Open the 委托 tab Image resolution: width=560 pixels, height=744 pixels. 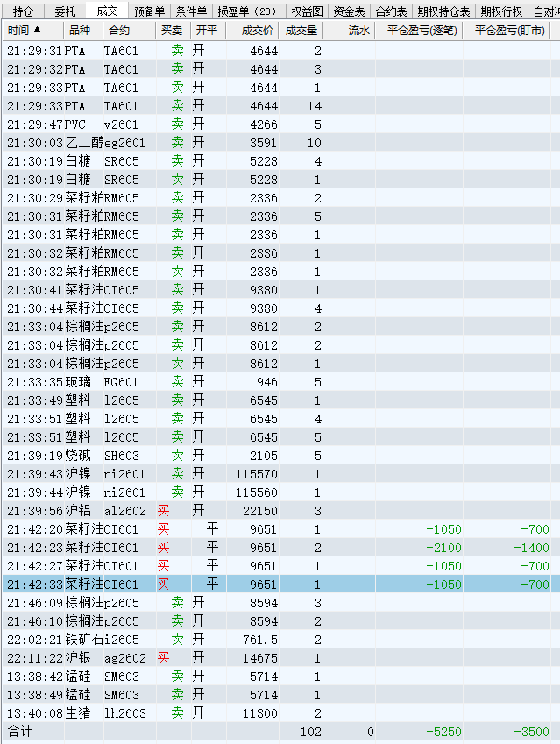(65, 11)
